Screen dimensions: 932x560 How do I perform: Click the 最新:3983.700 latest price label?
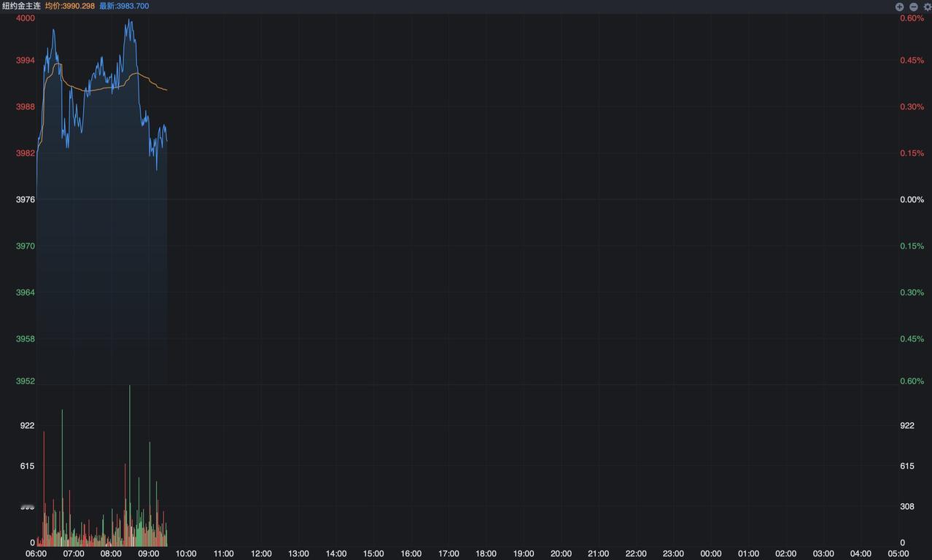(124, 6)
